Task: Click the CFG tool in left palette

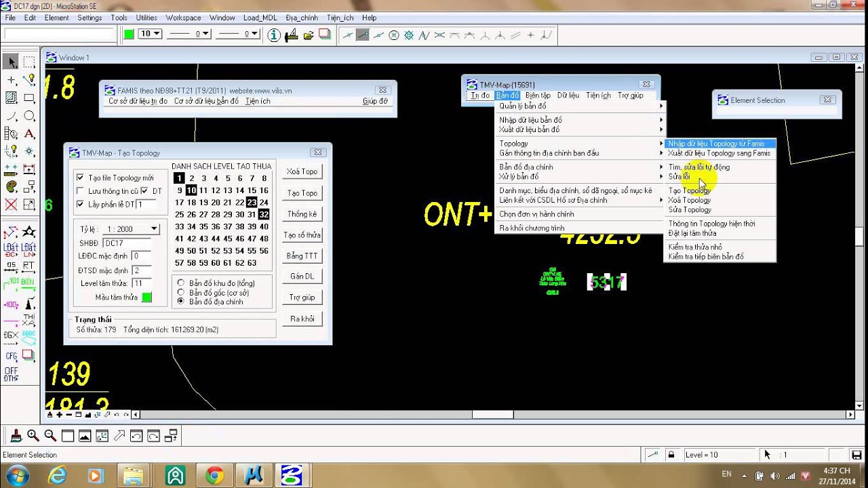Action: 12,355
